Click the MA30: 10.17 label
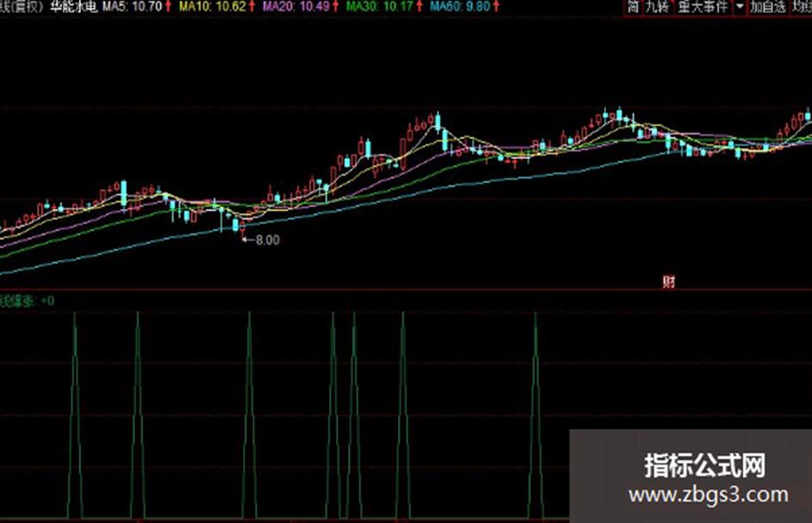 379,7
